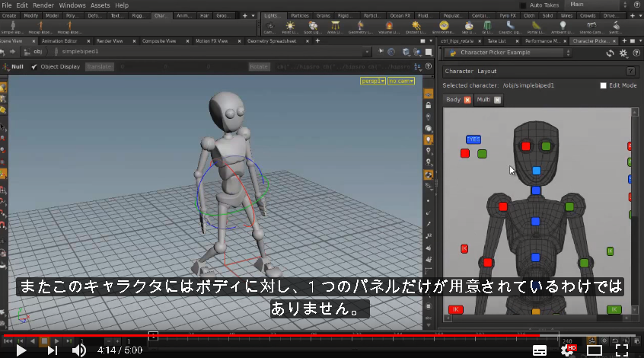
Task: Select the Ambient Light bulb tool
Action: 563,27
